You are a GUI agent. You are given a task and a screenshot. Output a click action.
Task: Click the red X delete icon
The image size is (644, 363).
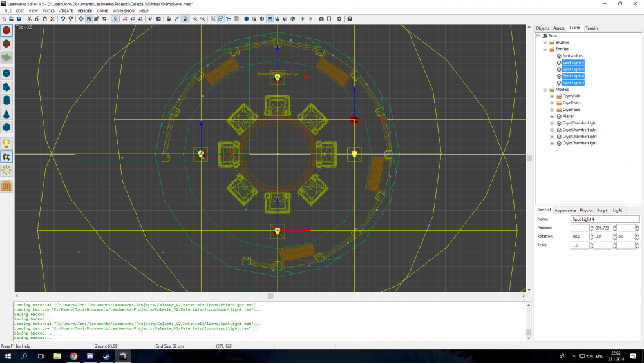(52, 19)
